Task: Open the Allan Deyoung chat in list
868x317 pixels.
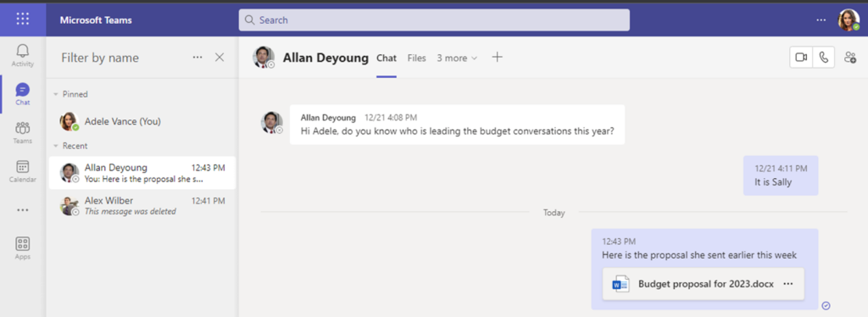Action: tap(142, 173)
